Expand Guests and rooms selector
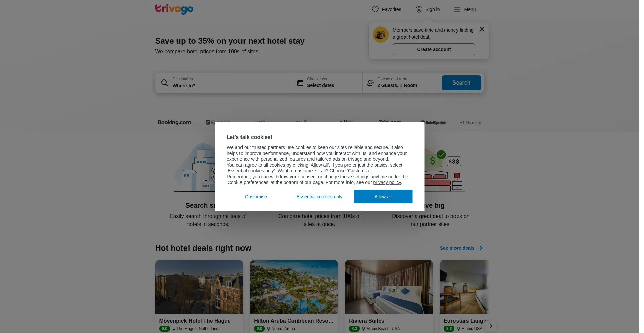Viewport: 644px width, 333px height. [402, 82]
